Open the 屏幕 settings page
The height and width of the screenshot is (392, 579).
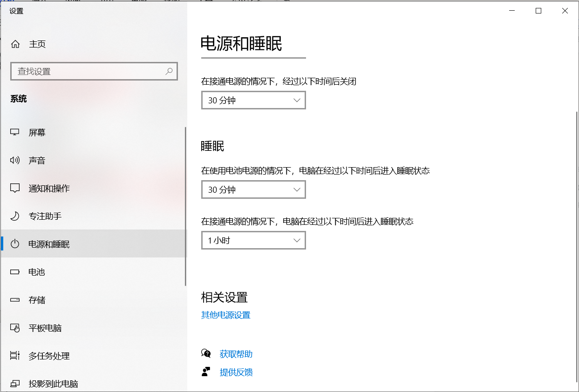pos(93,133)
